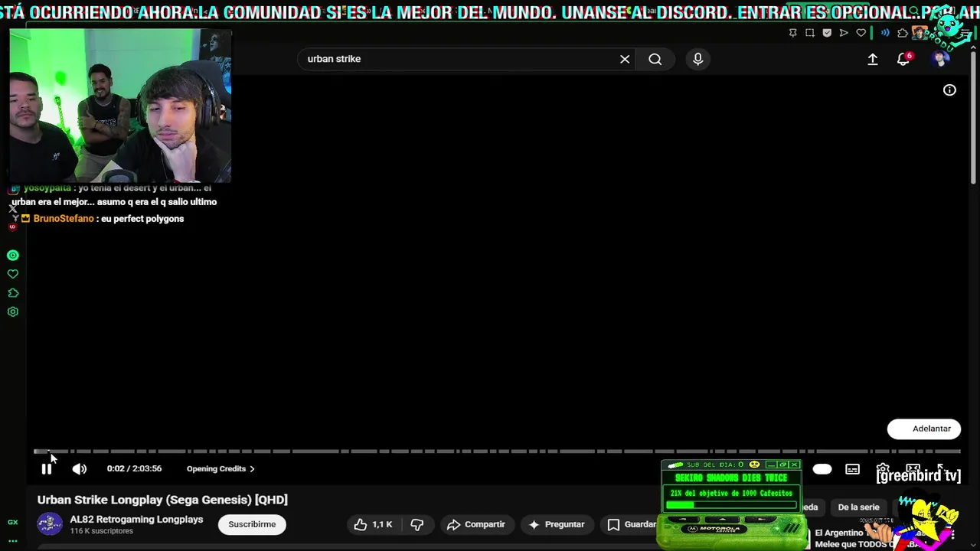Viewport: 980px width, 551px height.
Task: Open the notifications bell with 6 badge
Action: [904, 59]
